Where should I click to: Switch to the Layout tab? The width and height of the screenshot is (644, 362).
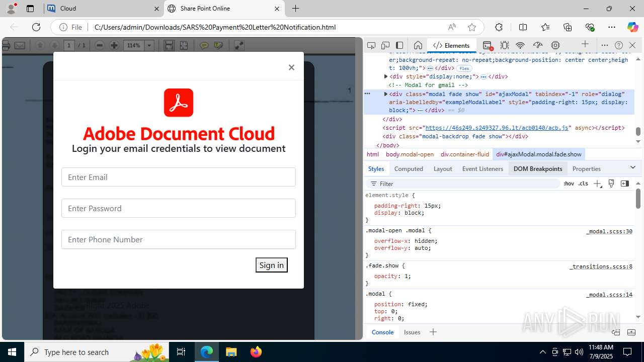pyautogui.click(x=443, y=168)
